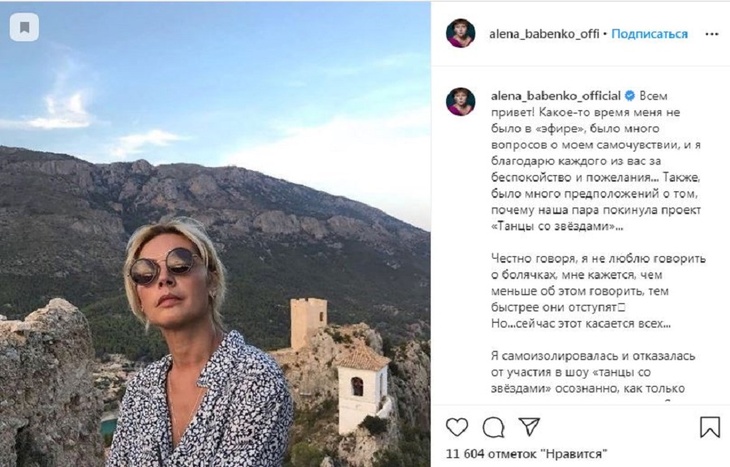Click the bookmark badge on the photo corner
The width and height of the screenshot is (730, 467).
tap(24, 27)
